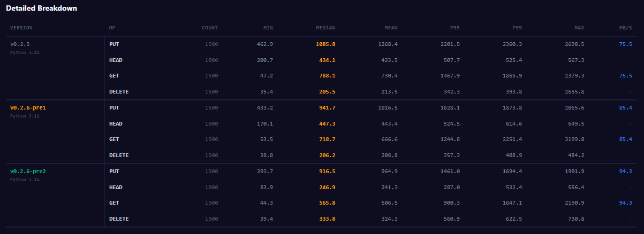Screen dimensions: 644x234
Task: Sort by the MB/S column header
Action: click(x=625, y=27)
